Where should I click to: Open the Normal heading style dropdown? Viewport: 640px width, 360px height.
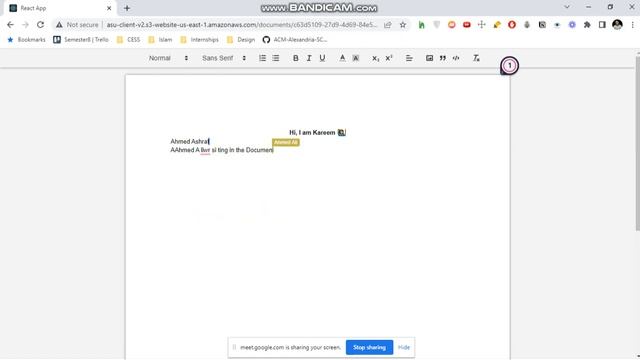pos(168,58)
